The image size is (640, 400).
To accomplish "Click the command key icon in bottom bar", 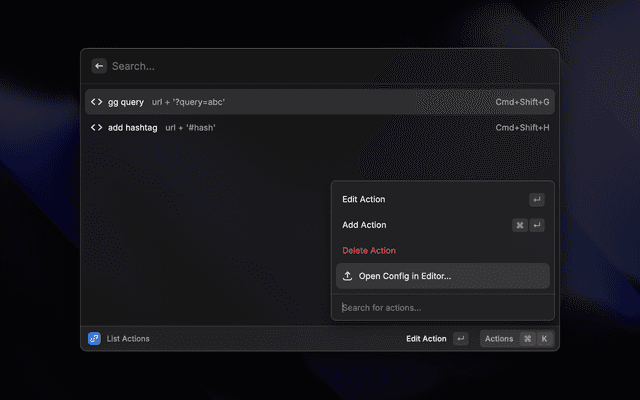I will (x=526, y=339).
